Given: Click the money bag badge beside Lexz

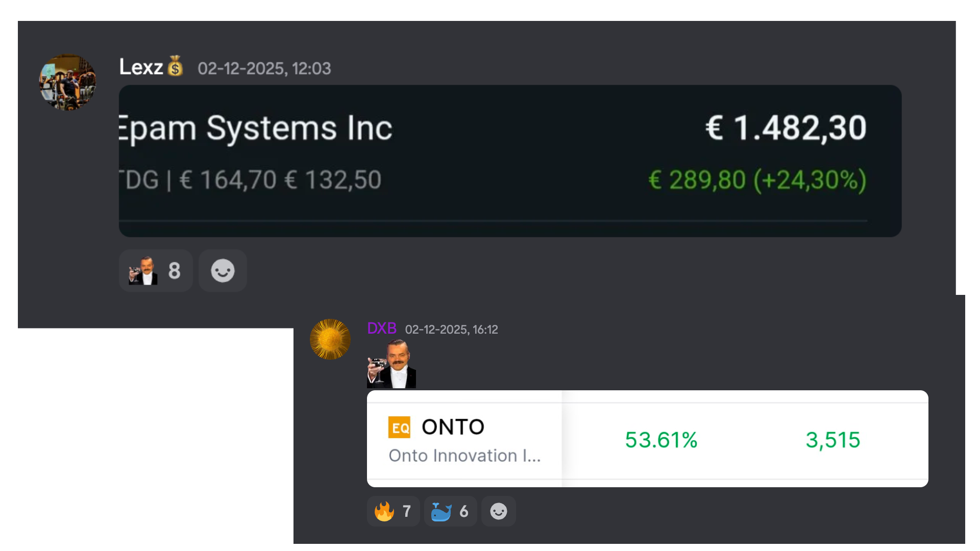Looking at the screenshot, I should (x=176, y=66).
